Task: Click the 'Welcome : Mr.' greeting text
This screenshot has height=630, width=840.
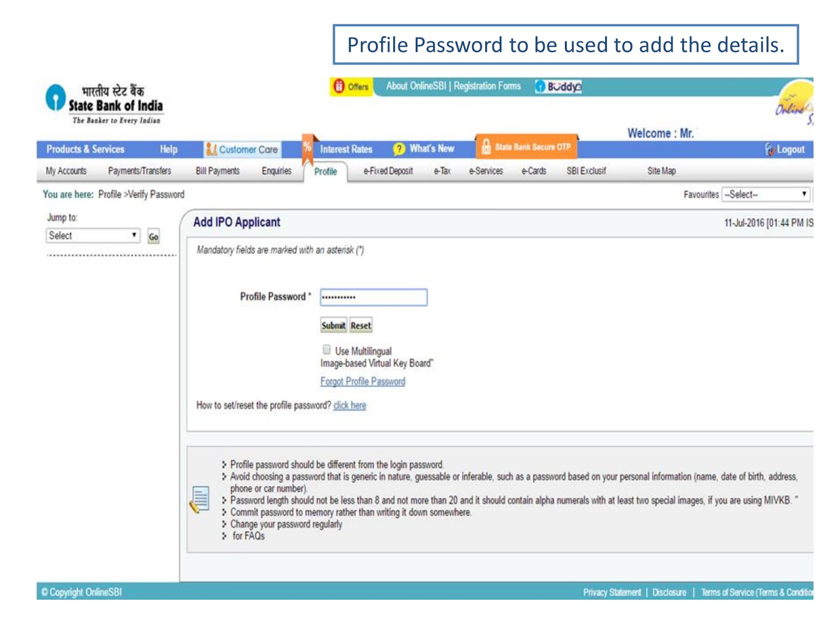Action: (660, 133)
